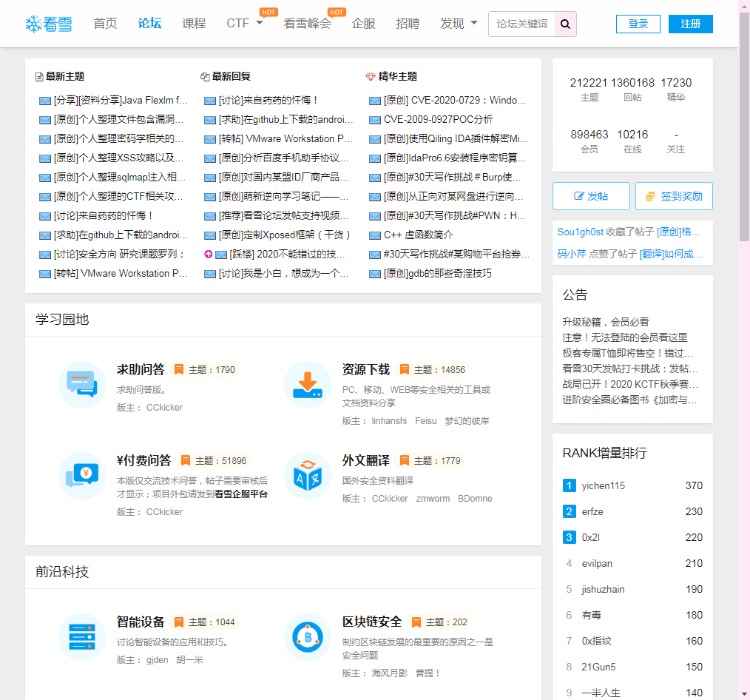The width and height of the screenshot is (750, 700).
Task: Open the 求助问答 chat bubble icon
Action: pyautogui.click(x=82, y=384)
